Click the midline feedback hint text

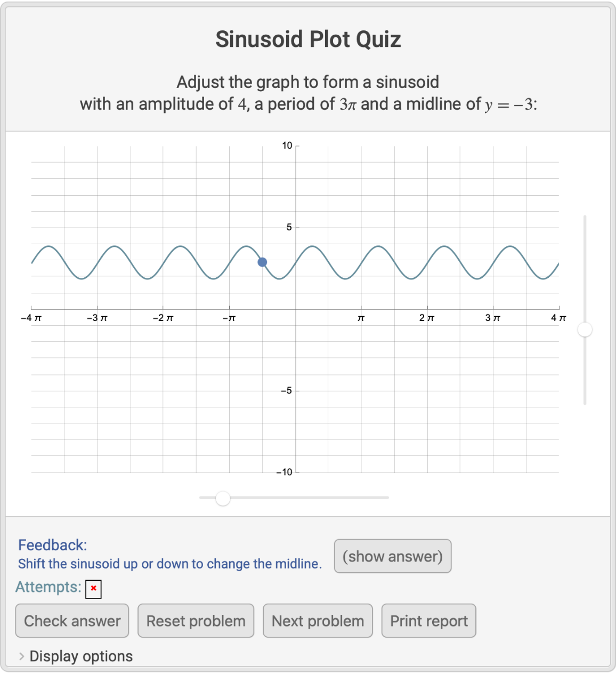tap(169, 564)
